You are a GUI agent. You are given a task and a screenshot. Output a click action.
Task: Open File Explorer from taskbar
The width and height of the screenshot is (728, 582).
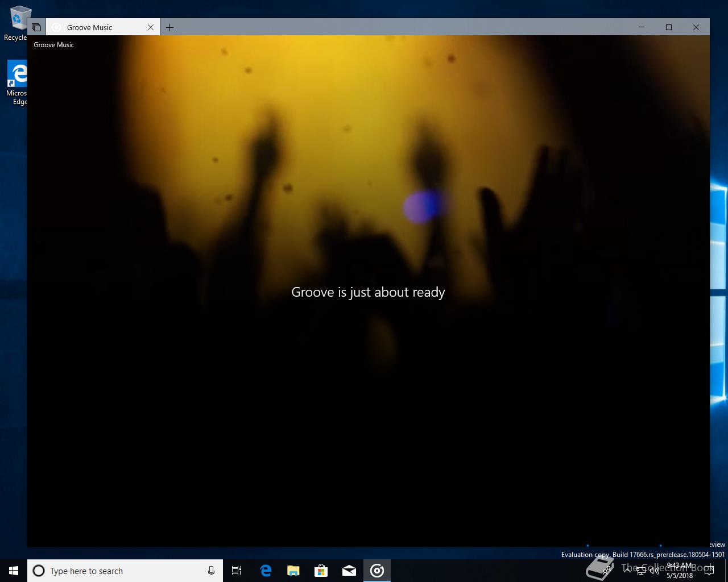(293, 571)
